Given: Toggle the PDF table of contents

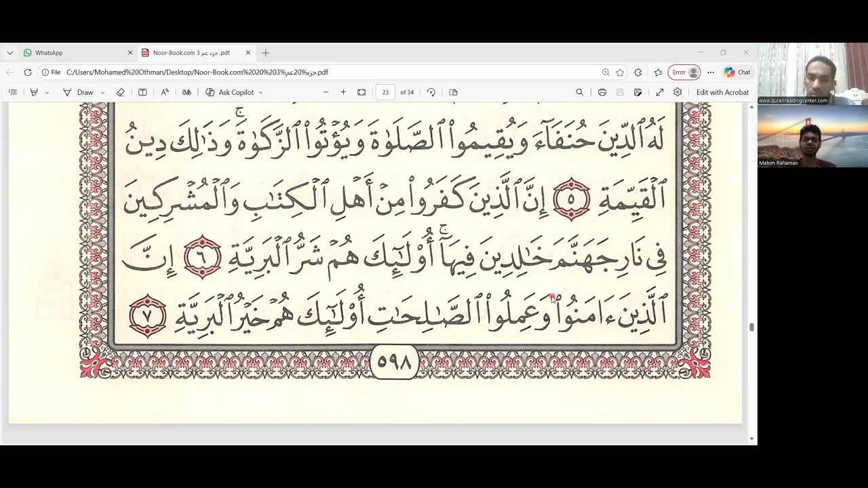Looking at the screenshot, I should pyautogui.click(x=13, y=92).
